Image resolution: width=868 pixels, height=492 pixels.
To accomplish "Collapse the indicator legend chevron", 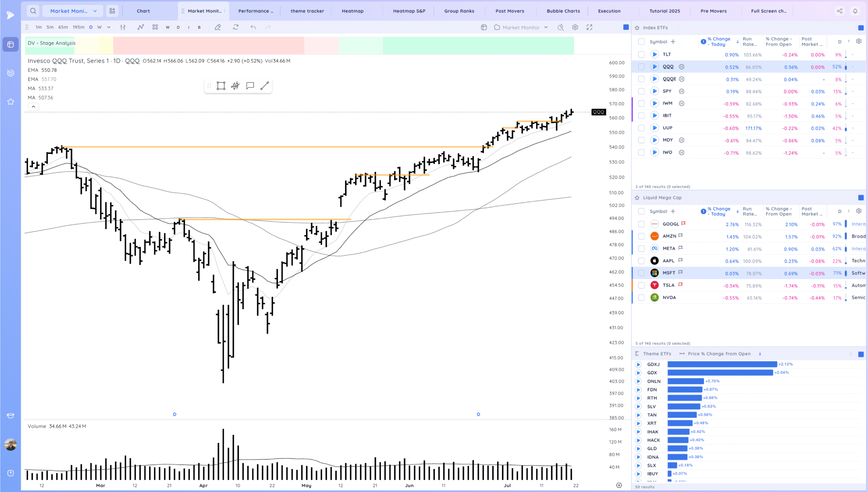I will [33, 107].
